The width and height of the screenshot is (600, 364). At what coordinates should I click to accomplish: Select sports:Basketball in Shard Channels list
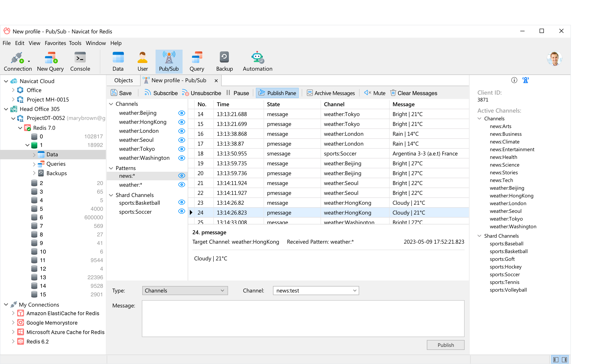coord(139,203)
